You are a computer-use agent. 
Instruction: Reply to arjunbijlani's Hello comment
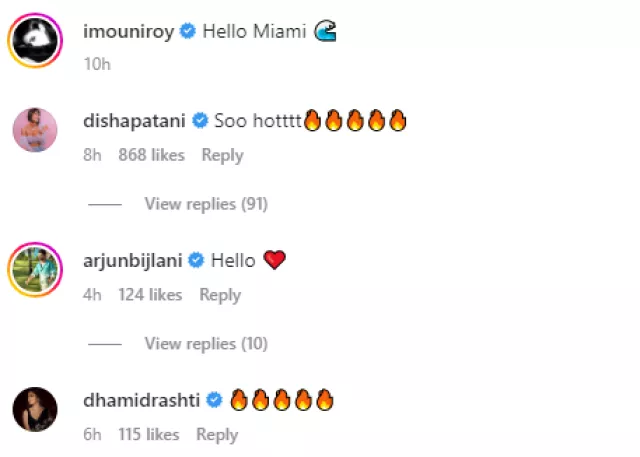[x=220, y=295]
